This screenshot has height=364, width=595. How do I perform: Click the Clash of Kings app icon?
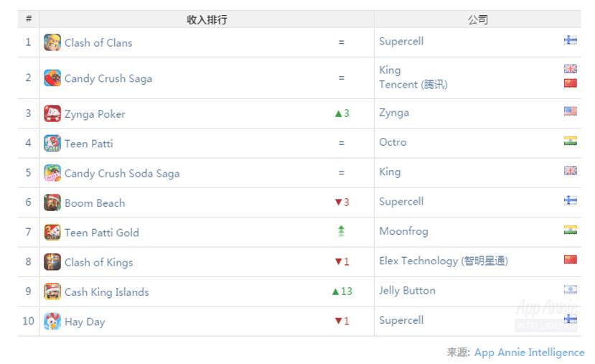coord(52,262)
